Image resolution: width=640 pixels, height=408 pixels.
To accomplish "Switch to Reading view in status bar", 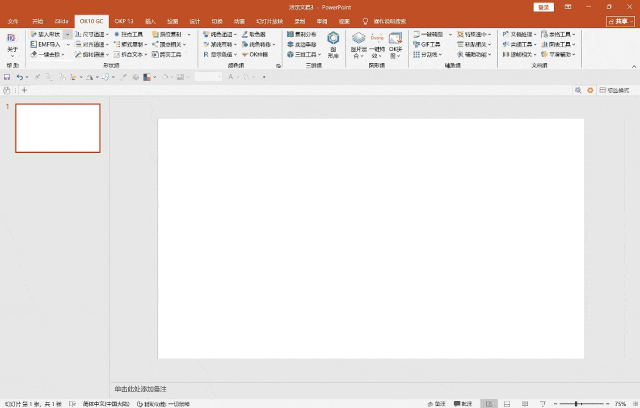I will click(x=525, y=404).
